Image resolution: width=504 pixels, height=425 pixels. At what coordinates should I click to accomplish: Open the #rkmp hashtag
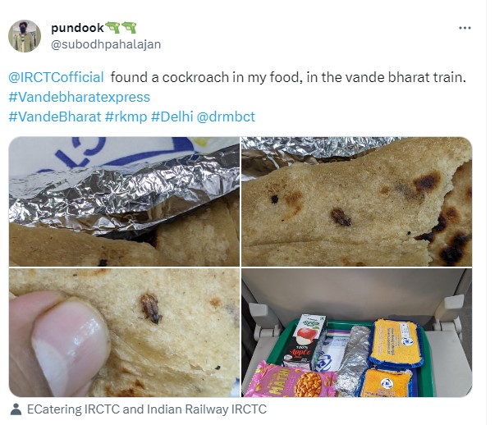click(x=126, y=117)
